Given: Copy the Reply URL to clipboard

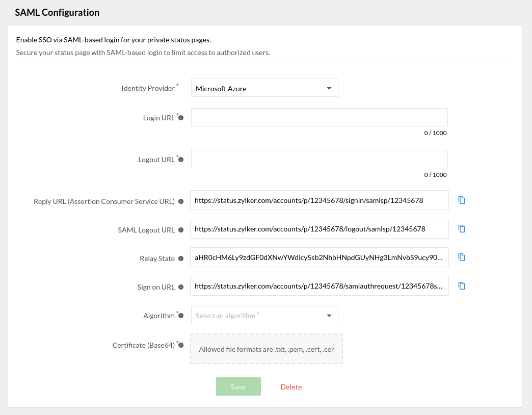Looking at the screenshot, I should 462,200.
